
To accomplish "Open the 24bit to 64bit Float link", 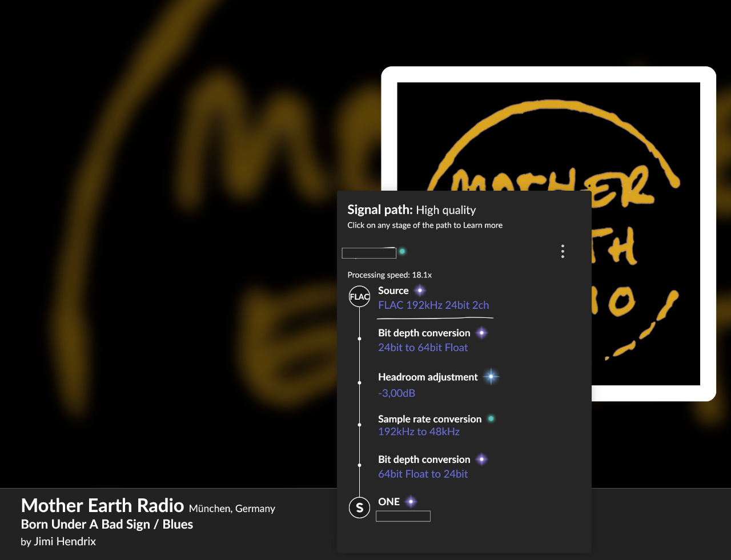I will click(x=423, y=348).
